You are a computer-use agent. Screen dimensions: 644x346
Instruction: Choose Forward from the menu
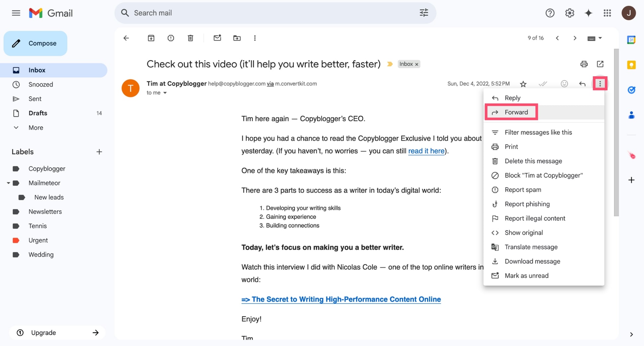pyautogui.click(x=543, y=112)
